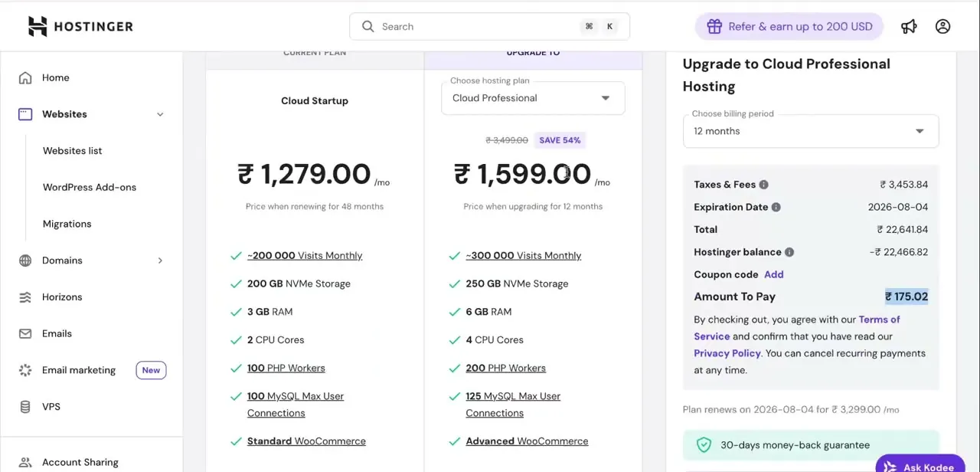Add a coupon code
The height and width of the screenshot is (472, 980).
[x=774, y=274]
